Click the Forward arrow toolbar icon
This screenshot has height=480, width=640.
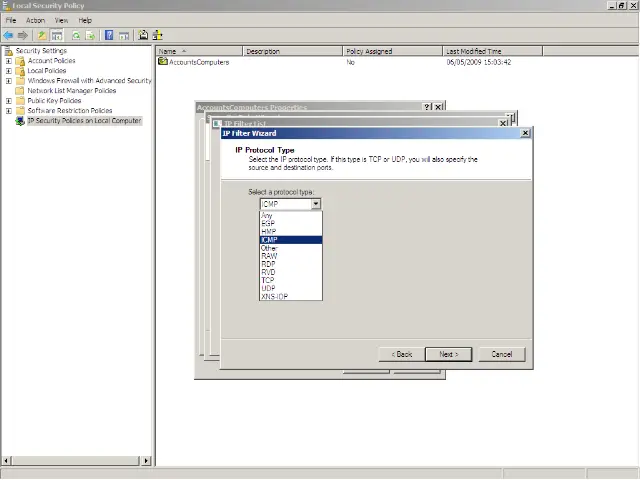coord(22,35)
